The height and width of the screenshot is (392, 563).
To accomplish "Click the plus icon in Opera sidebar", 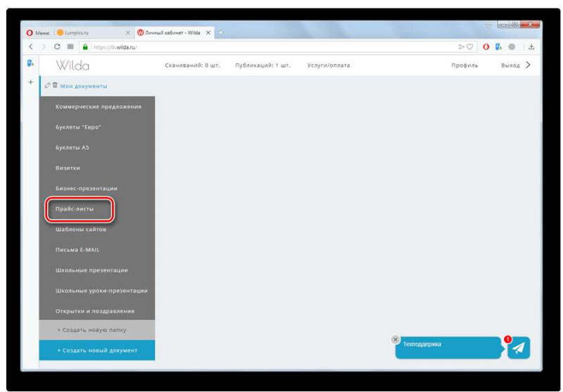I will pos(30,82).
